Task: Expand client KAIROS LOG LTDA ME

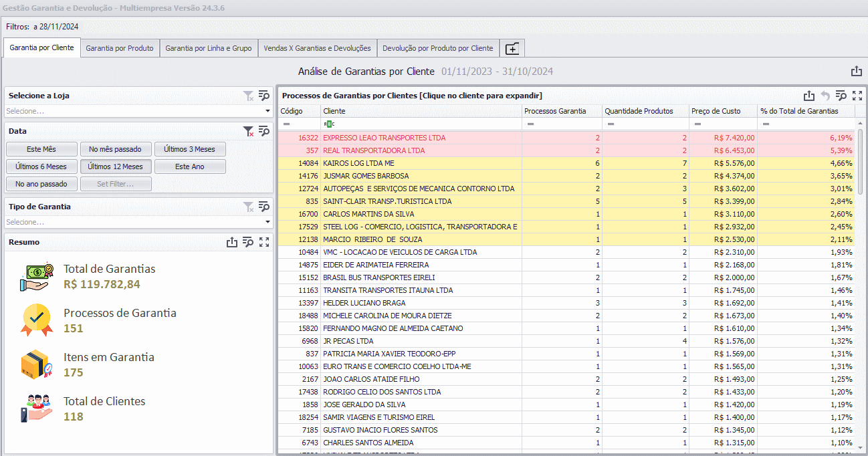Action: click(x=358, y=163)
